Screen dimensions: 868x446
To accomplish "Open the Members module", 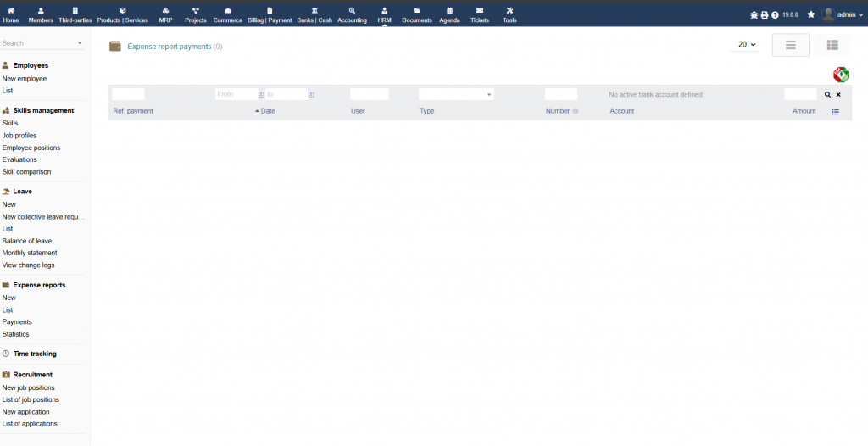I will [x=41, y=15].
